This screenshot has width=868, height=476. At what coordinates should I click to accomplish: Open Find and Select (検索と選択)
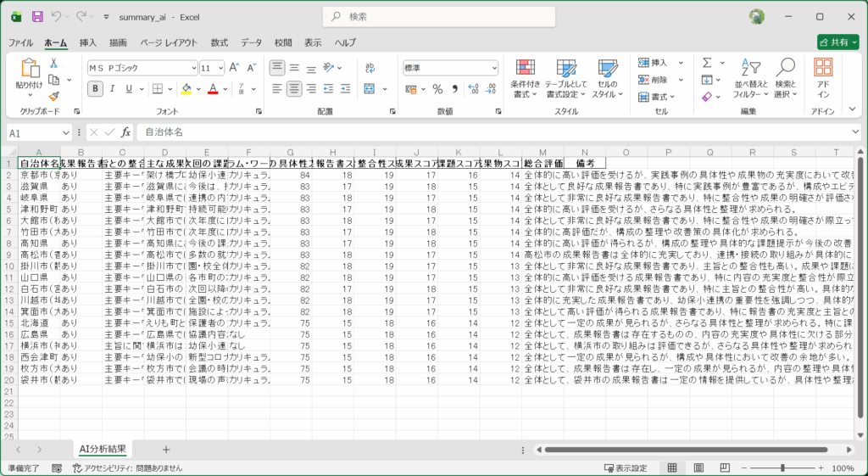tap(785, 79)
